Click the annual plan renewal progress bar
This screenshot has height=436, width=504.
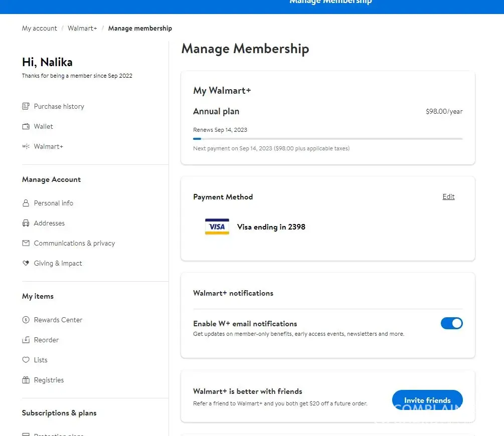pyautogui.click(x=327, y=139)
